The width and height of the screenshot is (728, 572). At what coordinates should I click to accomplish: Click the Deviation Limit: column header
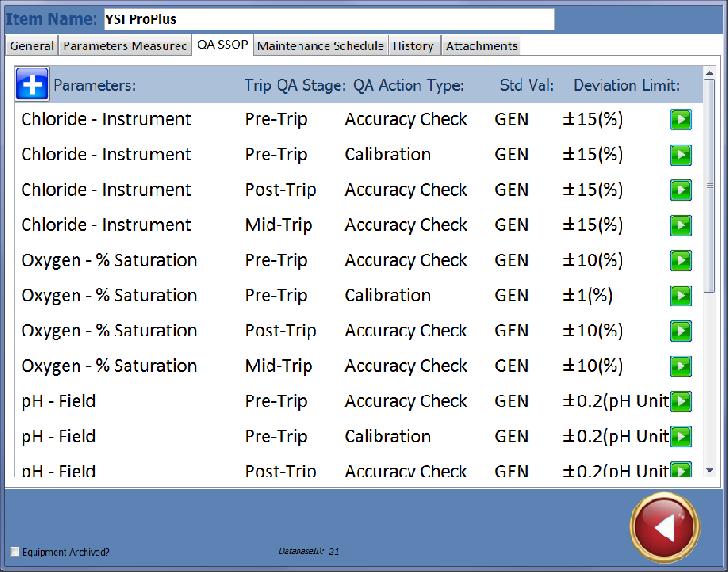pos(627,85)
